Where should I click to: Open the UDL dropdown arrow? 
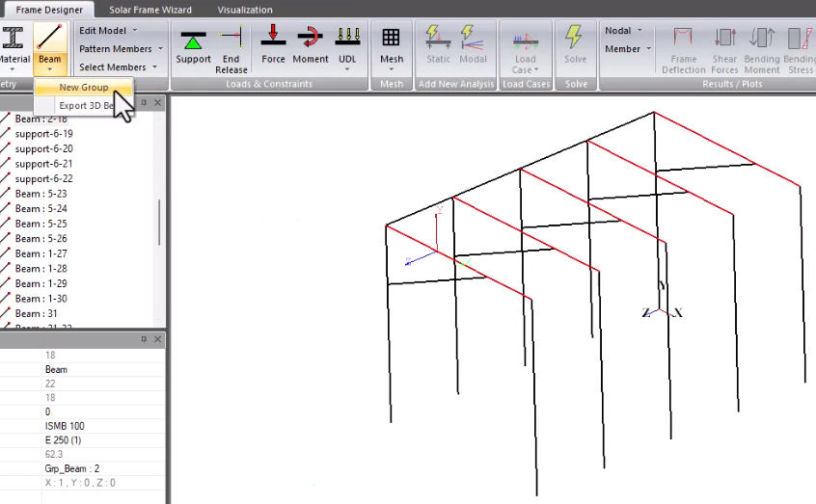(x=347, y=69)
